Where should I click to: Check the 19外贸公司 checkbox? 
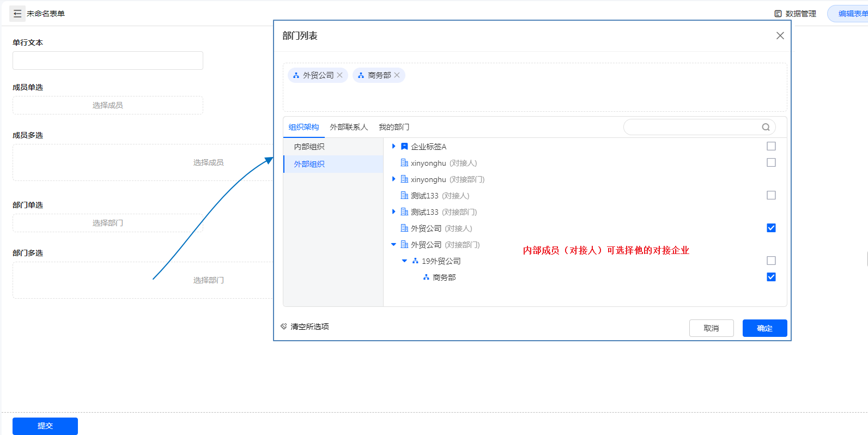(771, 261)
